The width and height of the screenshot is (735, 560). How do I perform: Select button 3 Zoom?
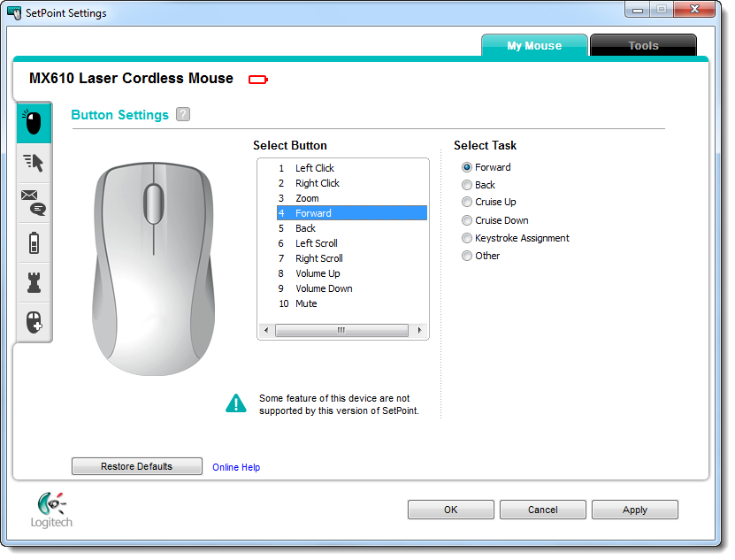click(x=352, y=198)
